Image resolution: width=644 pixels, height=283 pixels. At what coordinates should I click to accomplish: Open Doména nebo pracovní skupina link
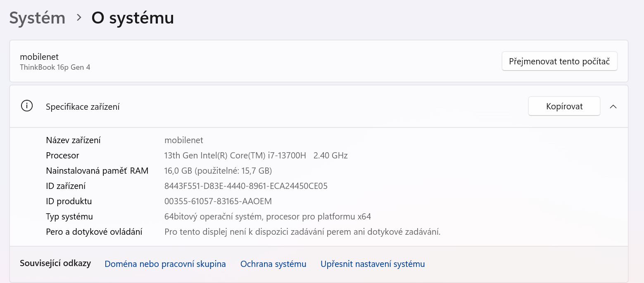[x=165, y=264]
